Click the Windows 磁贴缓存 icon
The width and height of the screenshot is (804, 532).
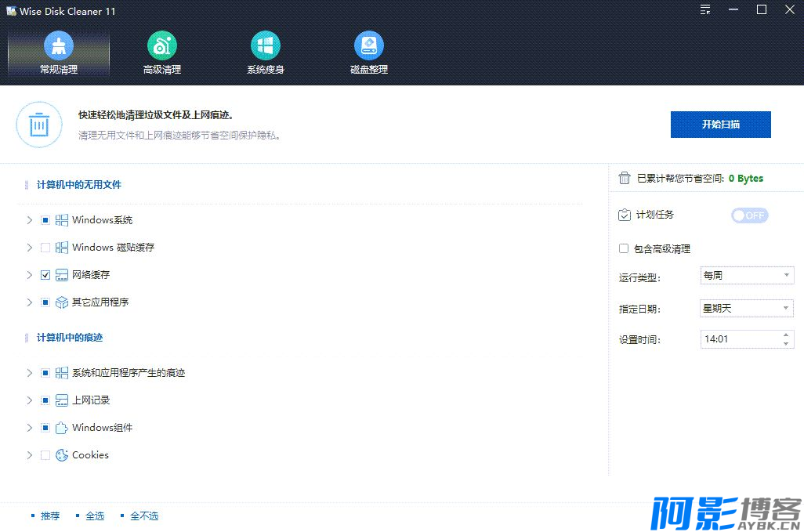pyautogui.click(x=62, y=248)
